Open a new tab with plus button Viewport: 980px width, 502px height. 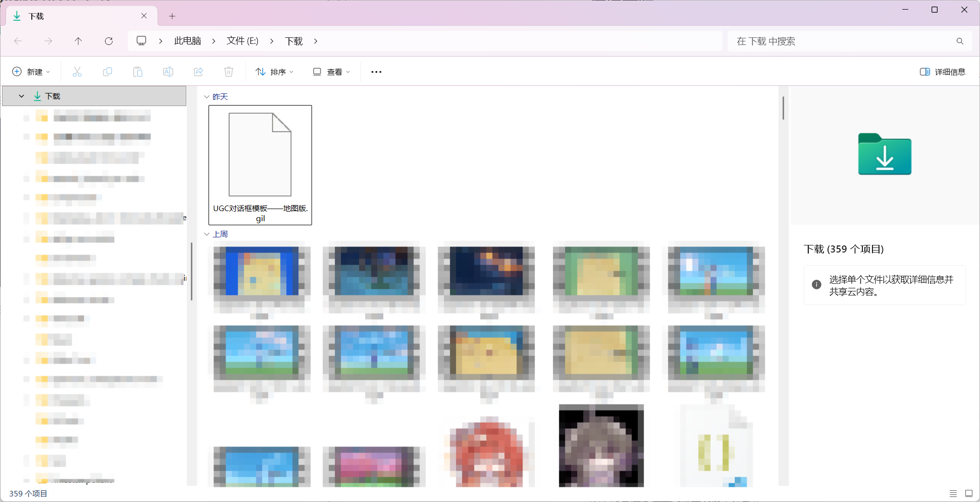[172, 16]
